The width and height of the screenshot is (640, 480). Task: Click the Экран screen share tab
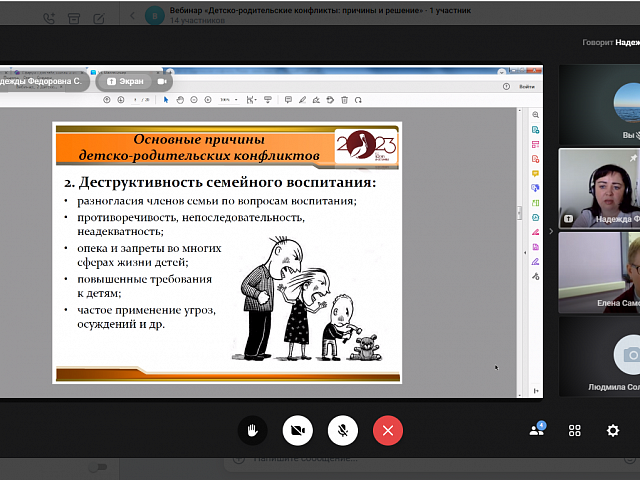(x=126, y=82)
